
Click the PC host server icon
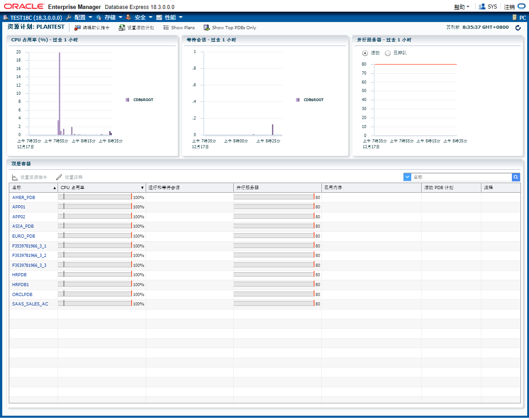515,18
